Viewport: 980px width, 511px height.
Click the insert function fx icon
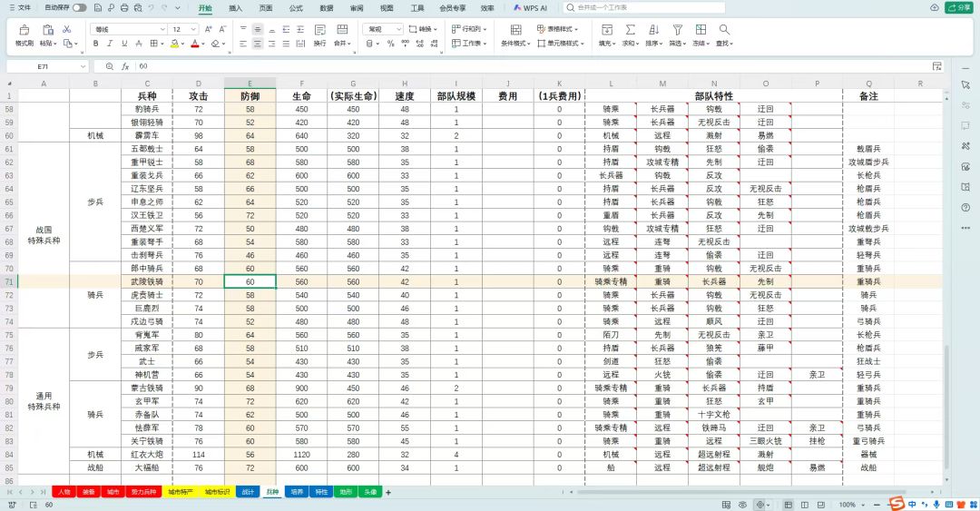(x=125, y=66)
